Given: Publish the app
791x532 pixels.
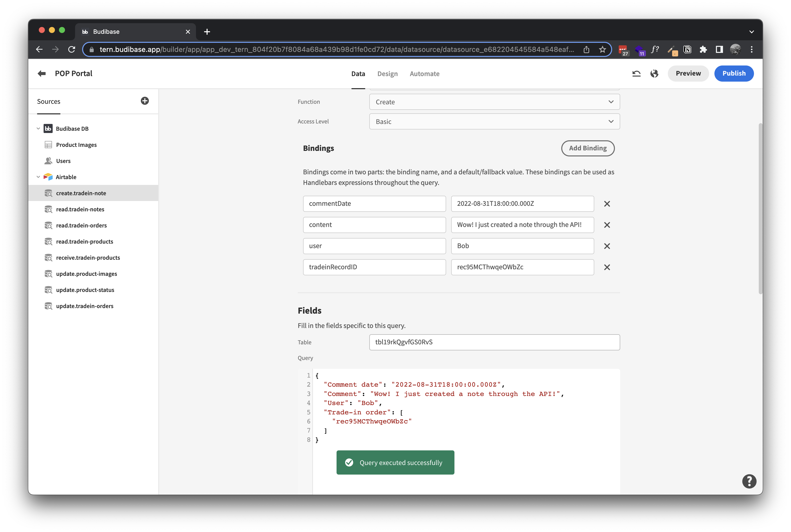Looking at the screenshot, I should 734,73.
